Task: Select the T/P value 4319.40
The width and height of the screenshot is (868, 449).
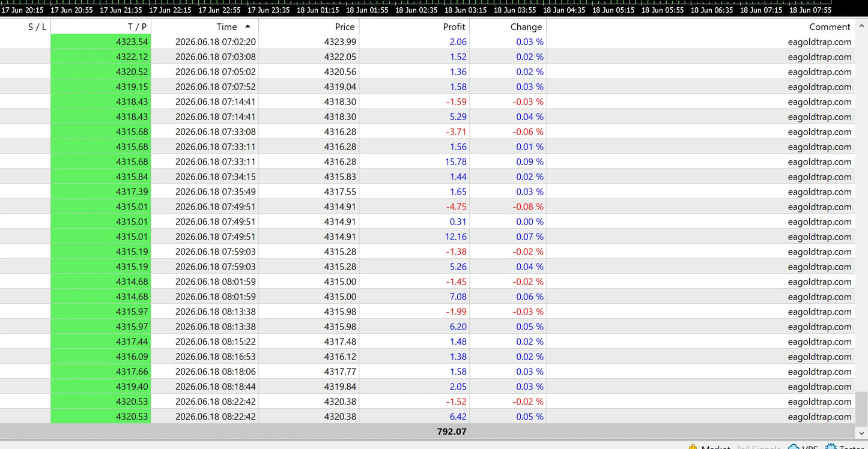Action: [x=132, y=387]
